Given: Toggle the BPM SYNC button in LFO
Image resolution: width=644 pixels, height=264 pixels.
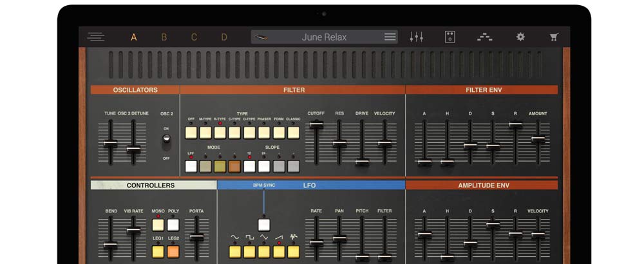Looking at the screenshot, I should click(264, 225).
